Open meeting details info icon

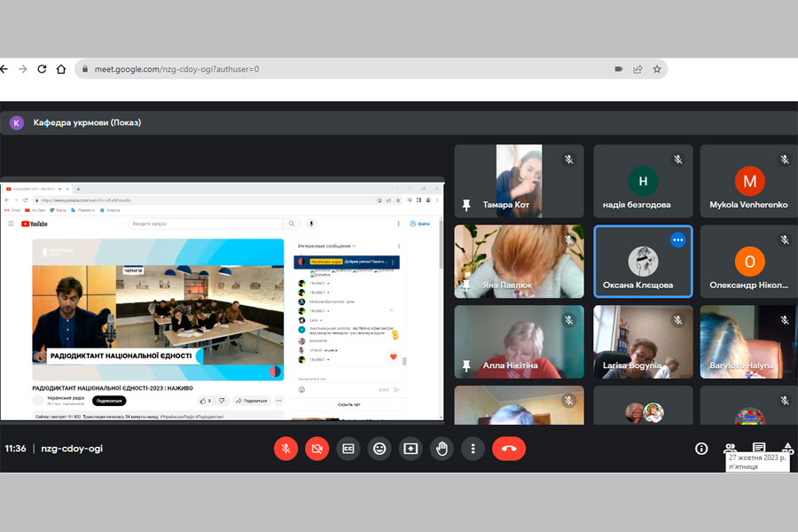[x=701, y=449]
